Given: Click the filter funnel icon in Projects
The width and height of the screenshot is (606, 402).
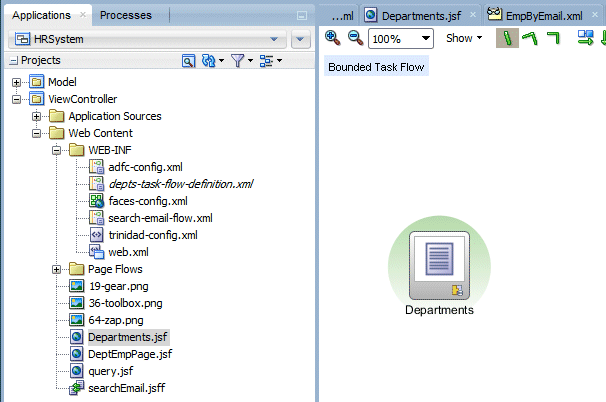Looking at the screenshot, I should tap(237, 61).
